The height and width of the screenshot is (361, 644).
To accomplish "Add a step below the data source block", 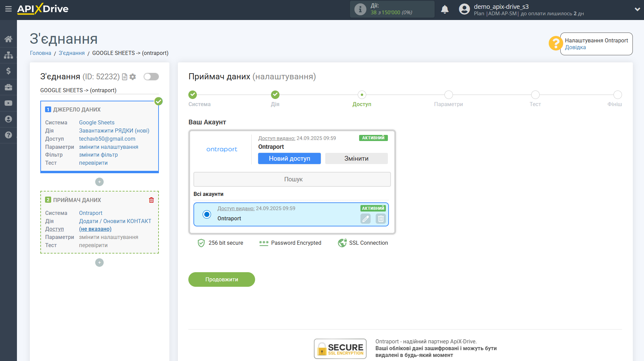I will pyautogui.click(x=99, y=182).
